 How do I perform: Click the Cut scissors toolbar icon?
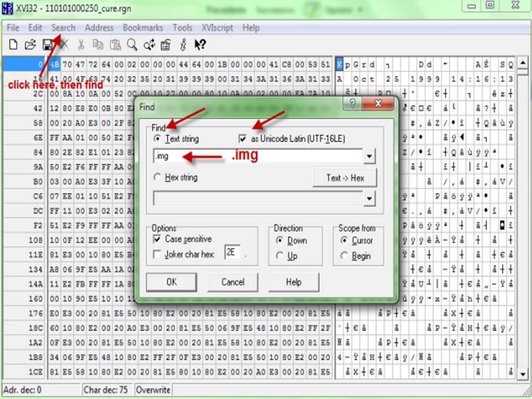tap(81, 44)
